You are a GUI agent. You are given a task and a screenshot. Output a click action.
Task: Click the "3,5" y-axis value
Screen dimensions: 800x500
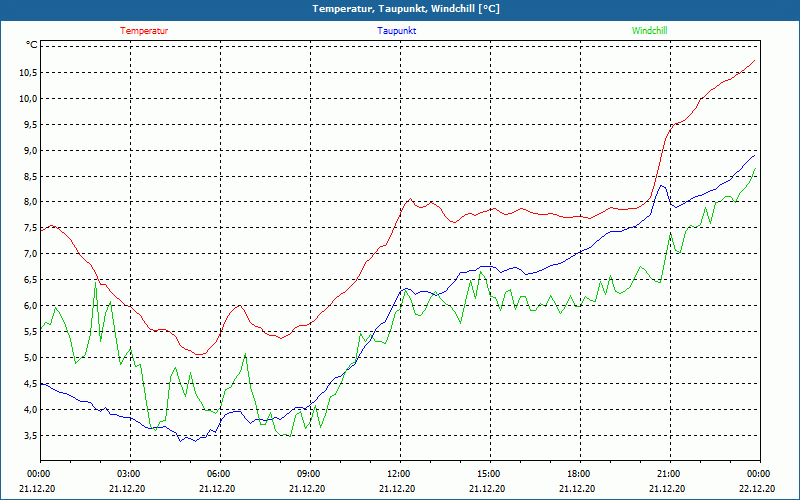coord(30,436)
